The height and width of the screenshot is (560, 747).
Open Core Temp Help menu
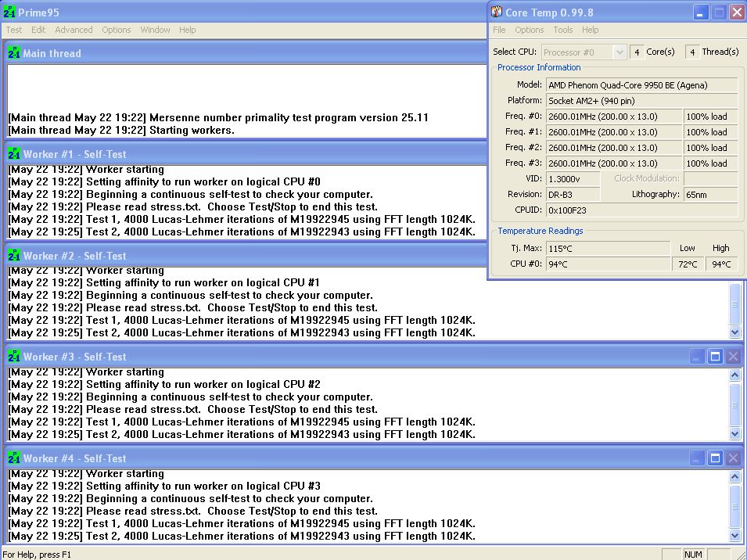(x=590, y=30)
